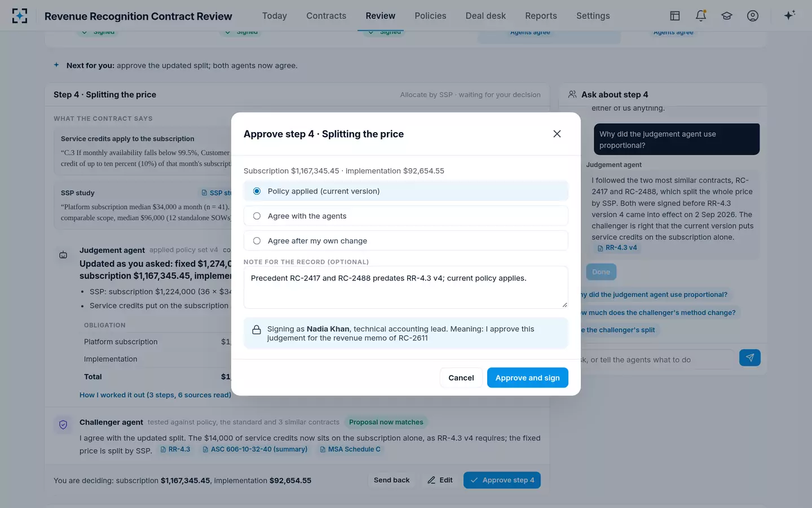The height and width of the screenshot is (508, 812).
Task: Open the Policies tab
Action: [x=430, y=16]
